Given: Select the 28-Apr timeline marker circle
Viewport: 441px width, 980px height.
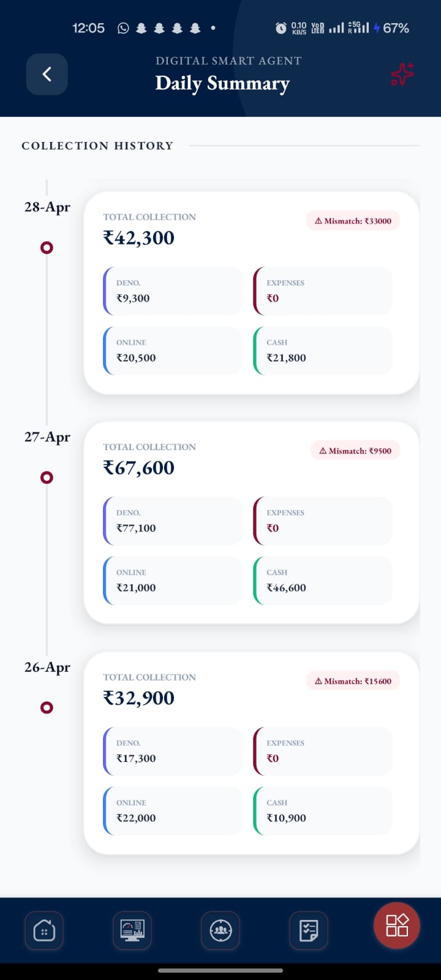Looking at the screenshot, I should 47,247.
